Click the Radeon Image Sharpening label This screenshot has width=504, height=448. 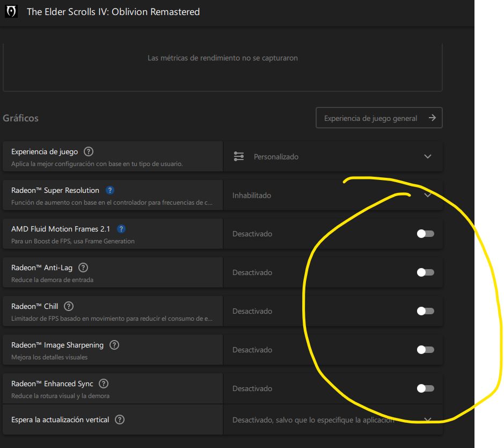[57, 345]
